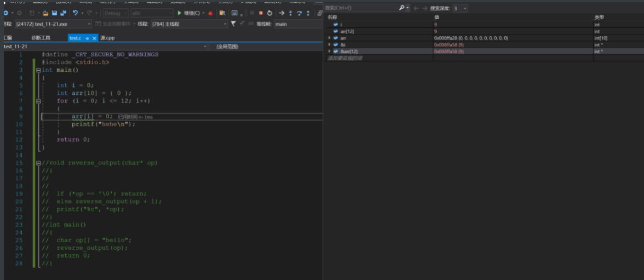Open the x86 platform dropdown
The width and height of the screenshot is (644, 280).
[x=152, y=13]
